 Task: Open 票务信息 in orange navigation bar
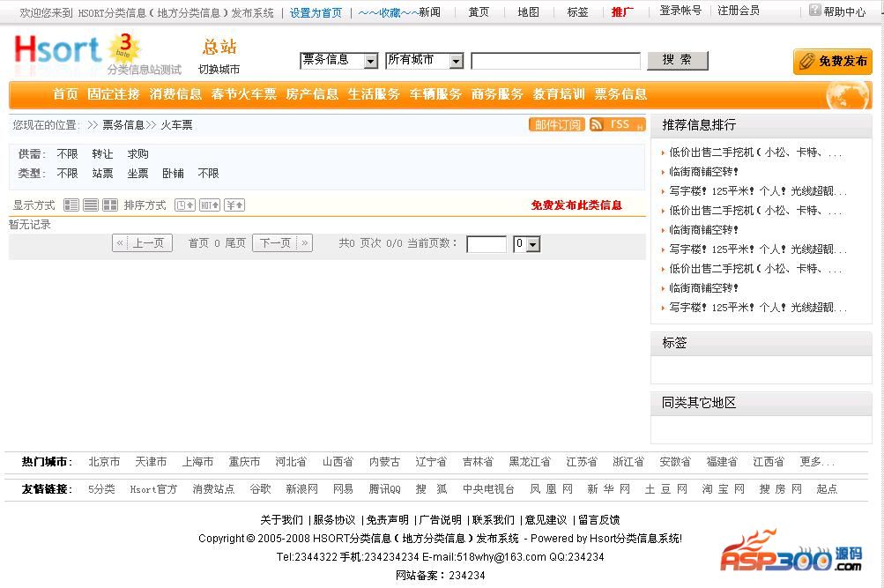click(x=620, y=94)
